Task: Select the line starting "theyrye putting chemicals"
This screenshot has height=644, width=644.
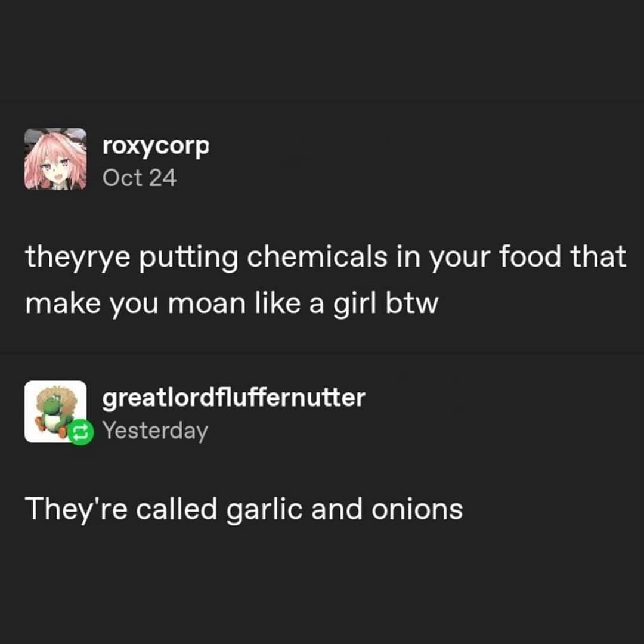Action: [x=326, y=258]
